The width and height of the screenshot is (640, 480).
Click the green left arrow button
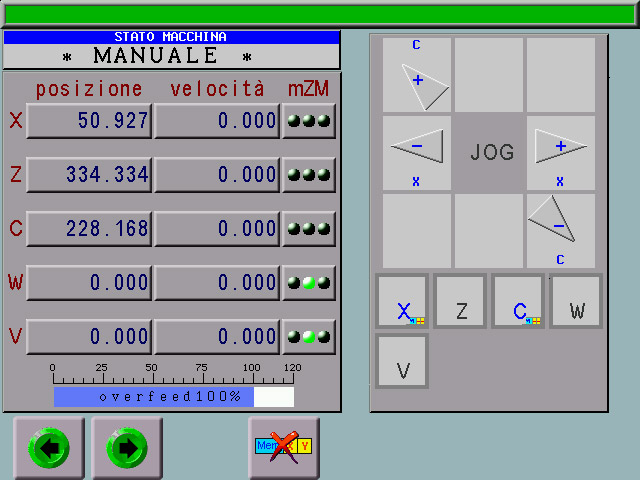49,448
